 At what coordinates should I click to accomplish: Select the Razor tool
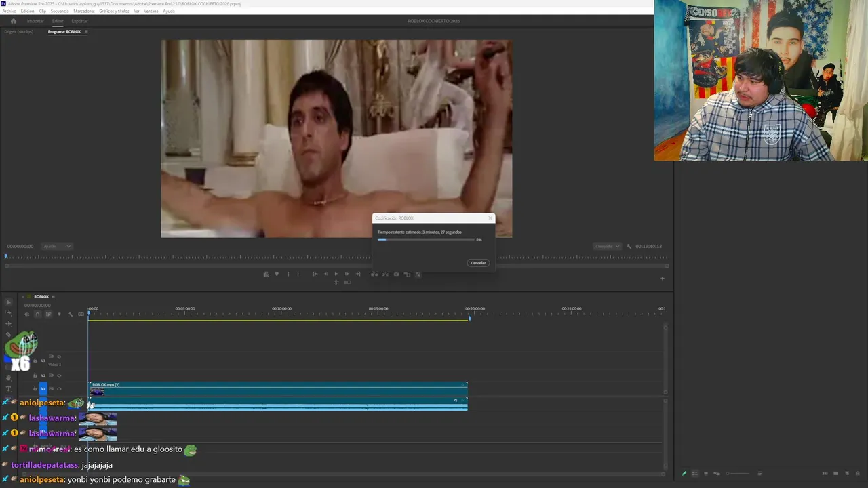point(8,335)
